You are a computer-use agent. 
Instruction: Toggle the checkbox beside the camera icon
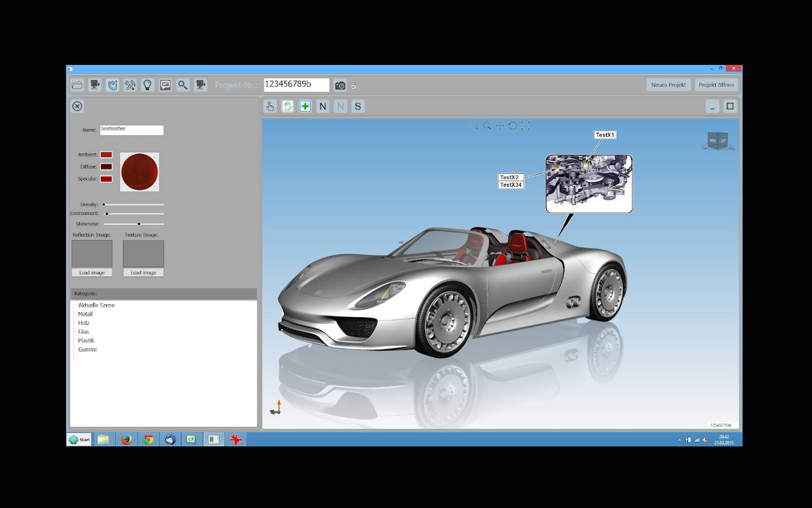(354, 86)
